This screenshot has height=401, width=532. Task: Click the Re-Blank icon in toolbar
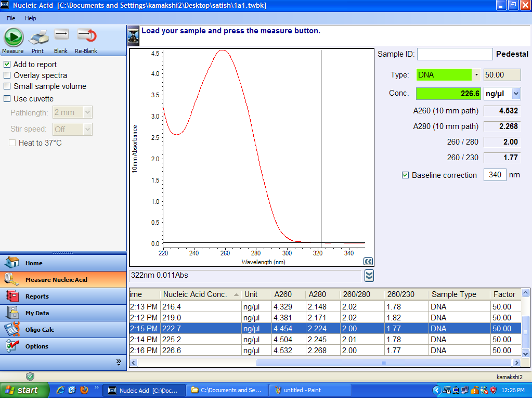[x=86, y=36]
